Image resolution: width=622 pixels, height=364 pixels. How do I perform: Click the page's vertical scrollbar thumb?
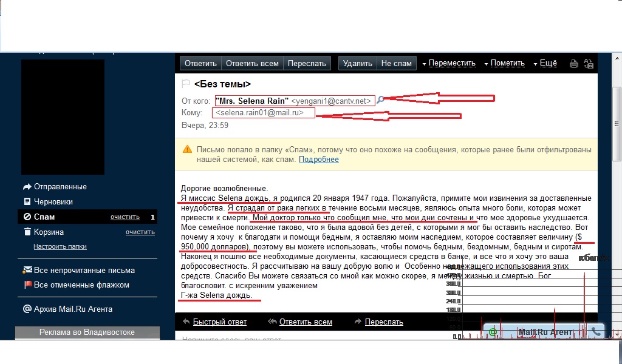point(617,124)
